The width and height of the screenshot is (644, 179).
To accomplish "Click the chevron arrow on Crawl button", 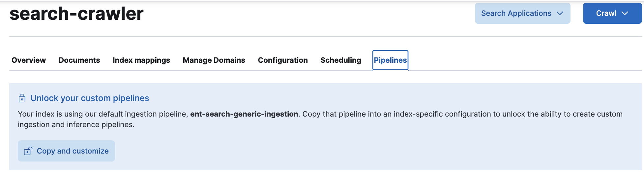I will point(625,13).
